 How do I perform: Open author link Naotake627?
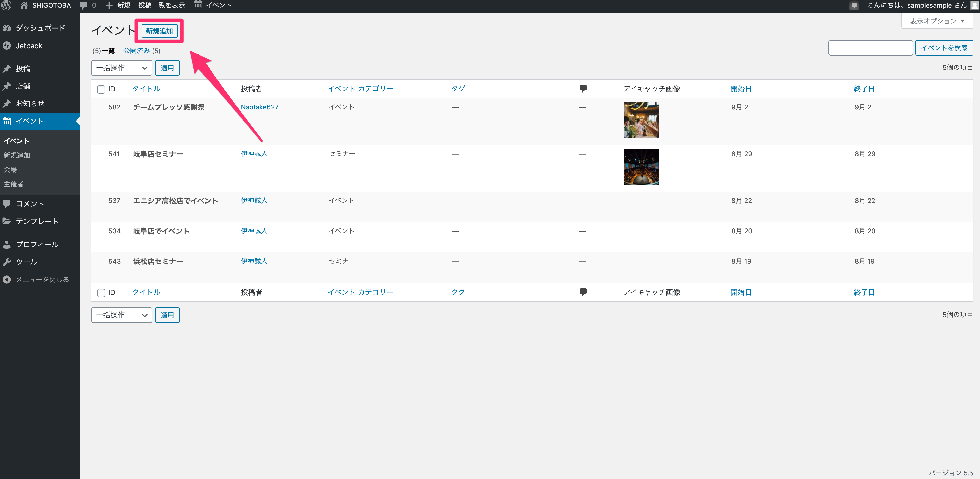pos(259,107)
